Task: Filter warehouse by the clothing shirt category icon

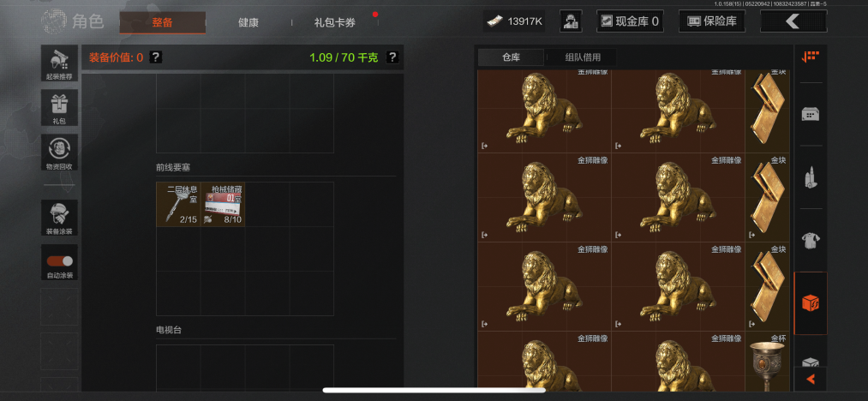Action: tap(811, 241)
